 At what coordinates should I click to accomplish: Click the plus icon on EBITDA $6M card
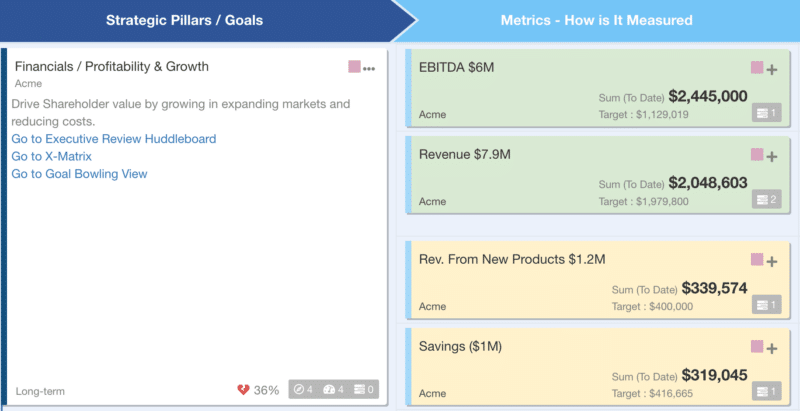tap(771, 69)
